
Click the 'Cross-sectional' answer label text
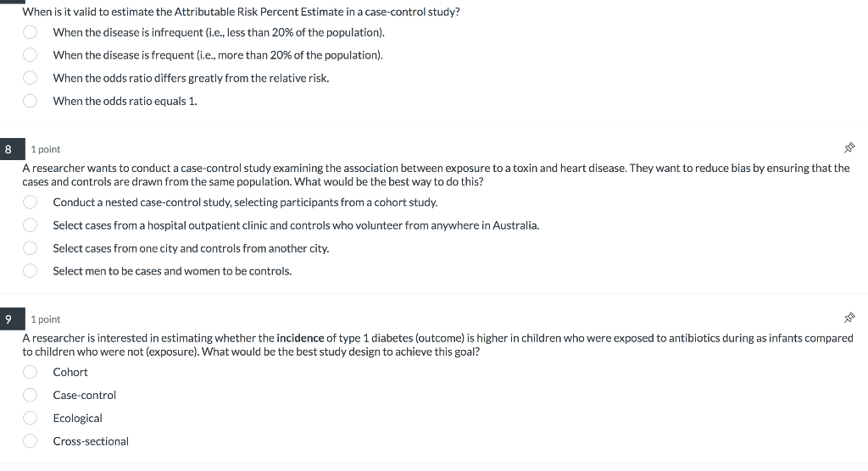tap(91, 441)
